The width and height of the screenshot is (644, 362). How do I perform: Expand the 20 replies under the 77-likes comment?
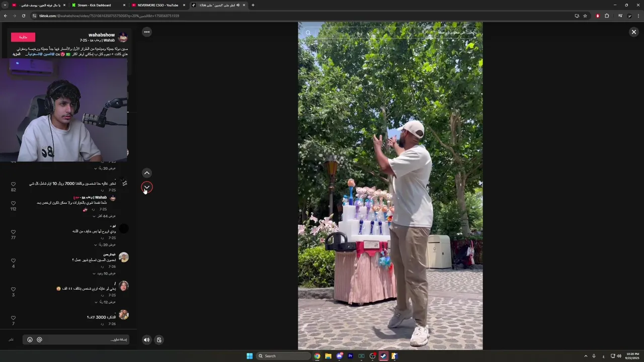click(104, 245)
